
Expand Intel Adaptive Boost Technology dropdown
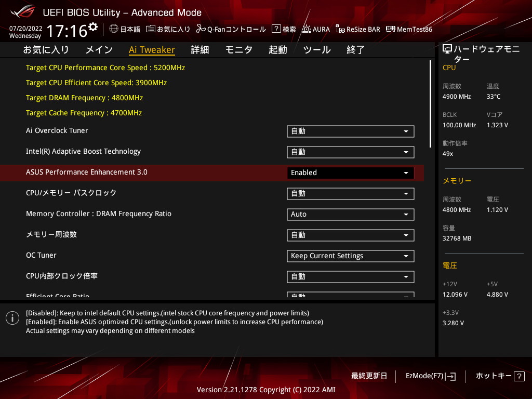[351, 152]
